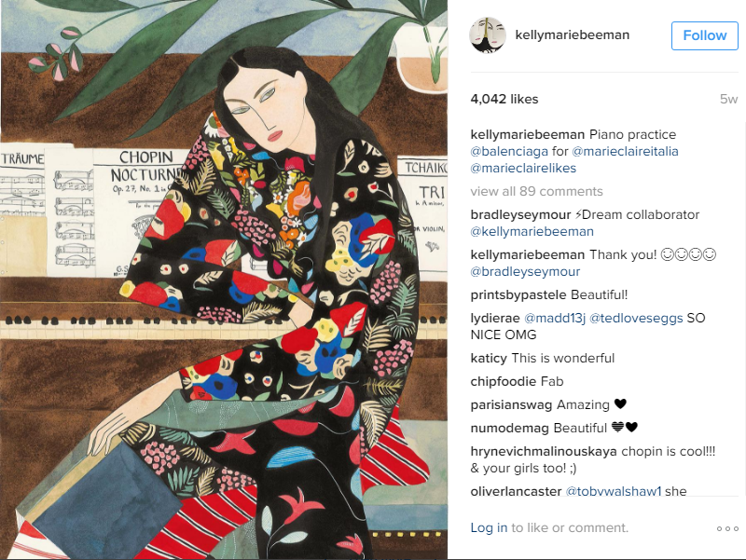Screen dimensions: 746x560
Task: Click the @kellymariebeeman mention in comment
Action: (x=532, y=231)
